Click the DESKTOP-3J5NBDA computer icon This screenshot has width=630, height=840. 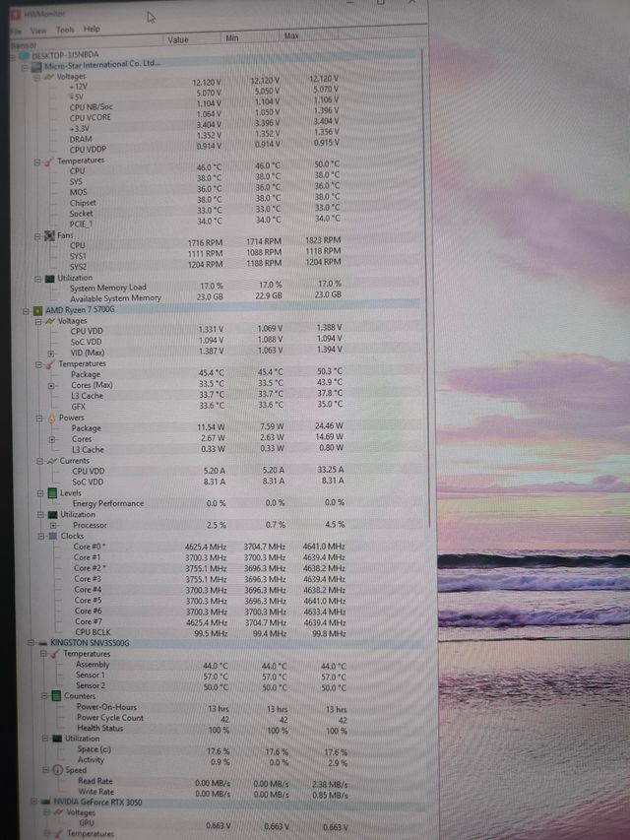pos(24,56)
